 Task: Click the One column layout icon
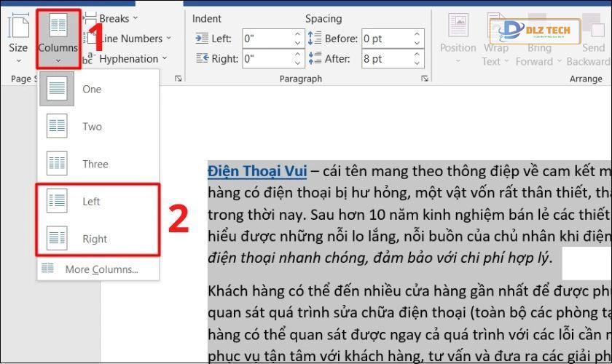57,89
